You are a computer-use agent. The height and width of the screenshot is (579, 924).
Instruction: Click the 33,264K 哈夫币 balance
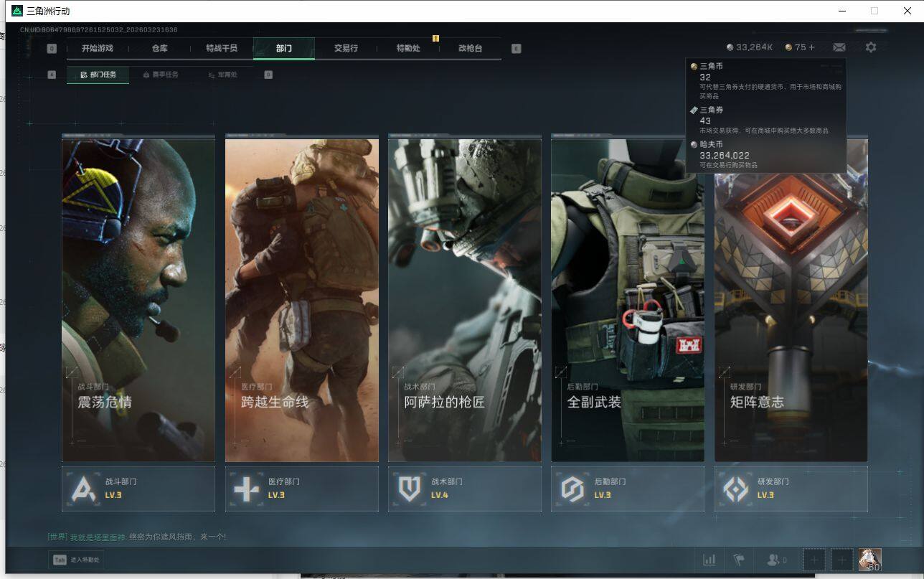click(750, 47)
